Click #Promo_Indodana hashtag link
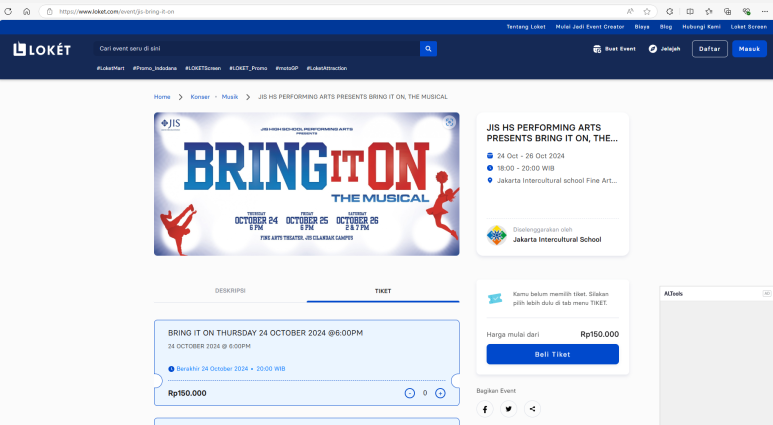This screenshot has height=425, width=773. (x=155, y=69)
